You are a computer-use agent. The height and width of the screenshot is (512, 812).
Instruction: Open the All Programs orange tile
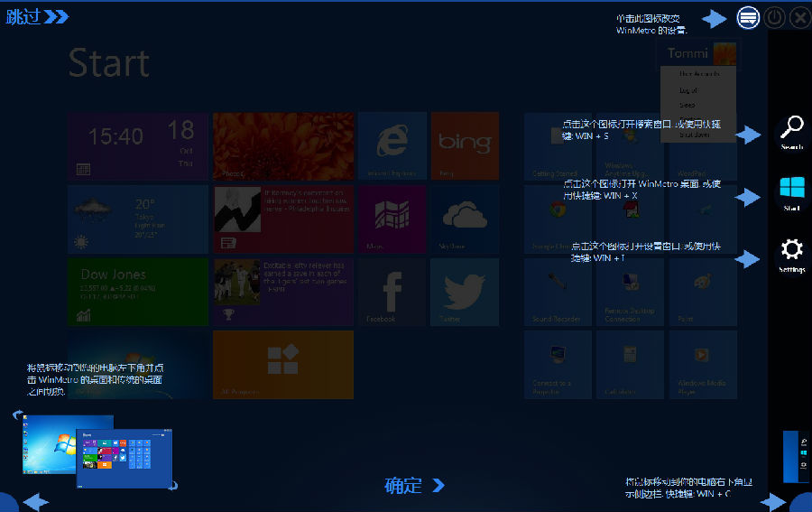coord(282,364)
